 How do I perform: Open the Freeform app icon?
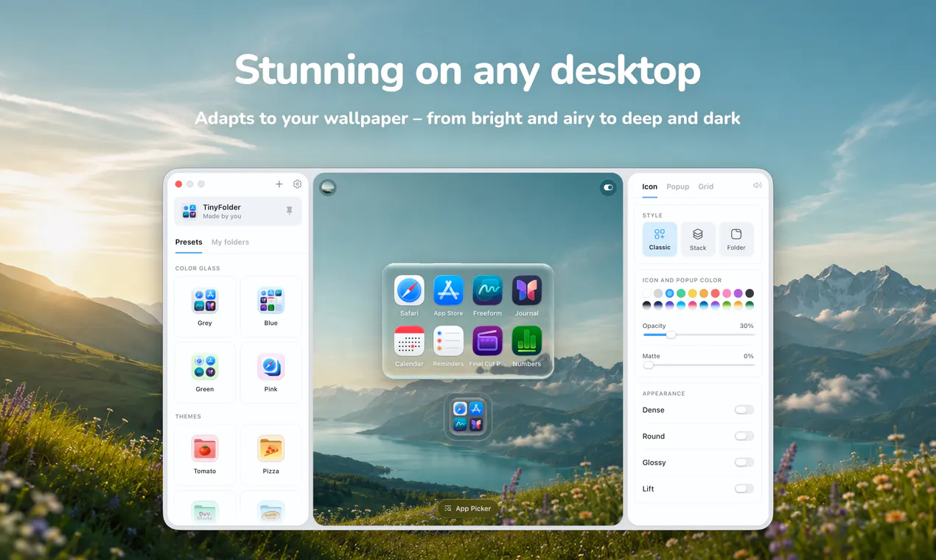point(487,290)
